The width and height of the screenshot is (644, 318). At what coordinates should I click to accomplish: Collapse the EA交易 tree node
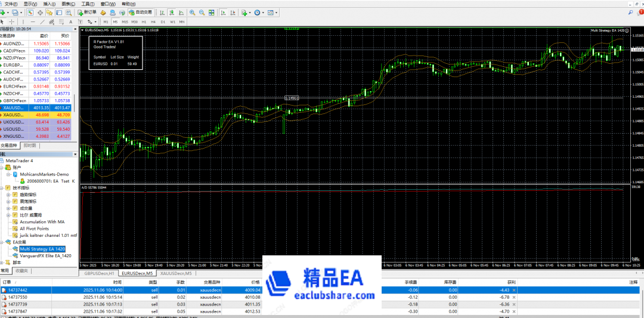click(2, 242)
